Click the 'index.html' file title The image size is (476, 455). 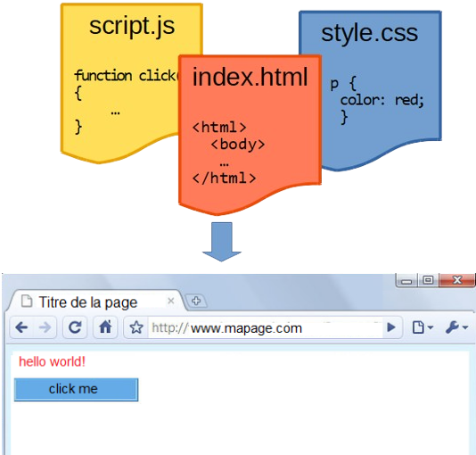(x=250, y=77)
